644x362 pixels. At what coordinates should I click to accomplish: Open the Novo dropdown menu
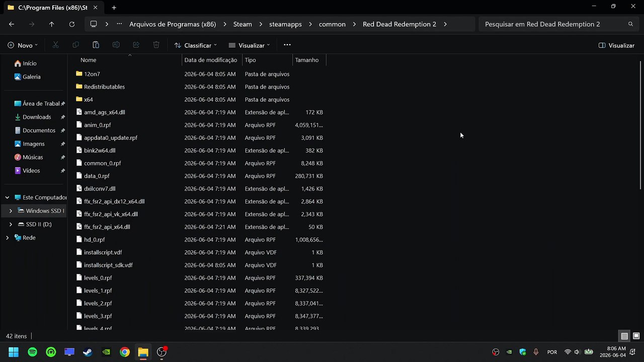click(x=23, y=45)
